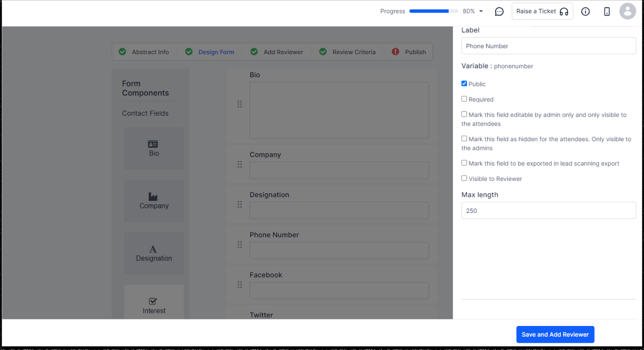Grab the drag handle beside Company field
The height and width of the screenshot is (350, 644).
pyautogui.click(x=240, y=164)
